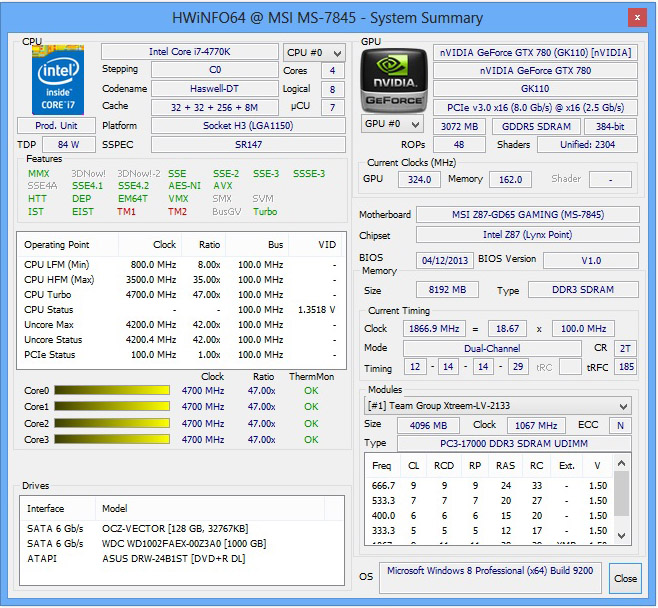658x608 pixels.
Task: Click the module size 4096 MB field
Action: [428, 425]
